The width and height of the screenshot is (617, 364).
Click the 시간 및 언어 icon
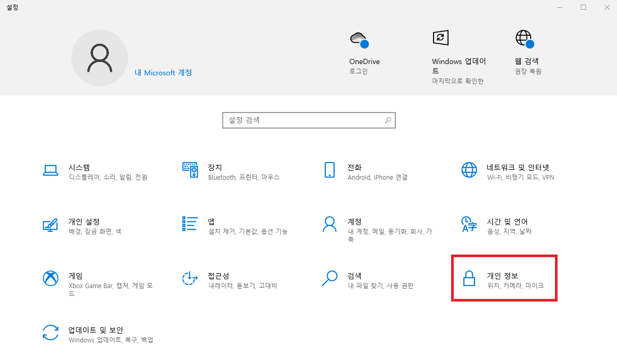click(x=469, y=224)
